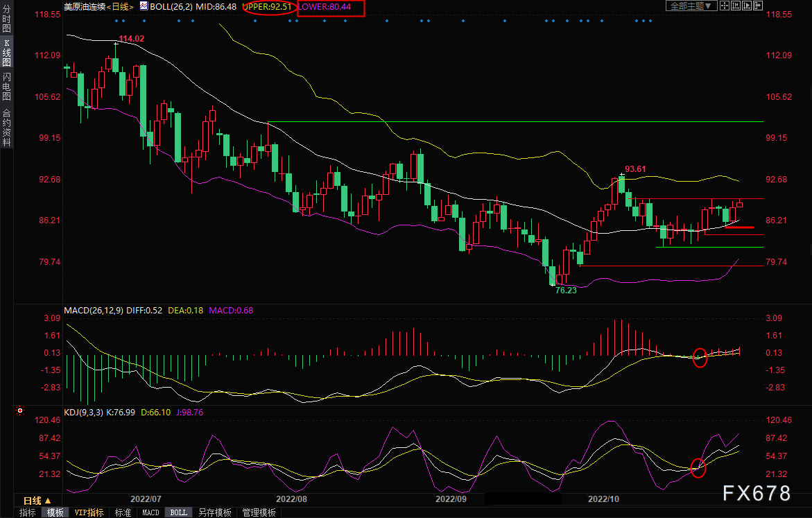Click the BOLL indicator chart icon
Image resolution: width=812 pixels, height=518 pixels.
(144, 6)
